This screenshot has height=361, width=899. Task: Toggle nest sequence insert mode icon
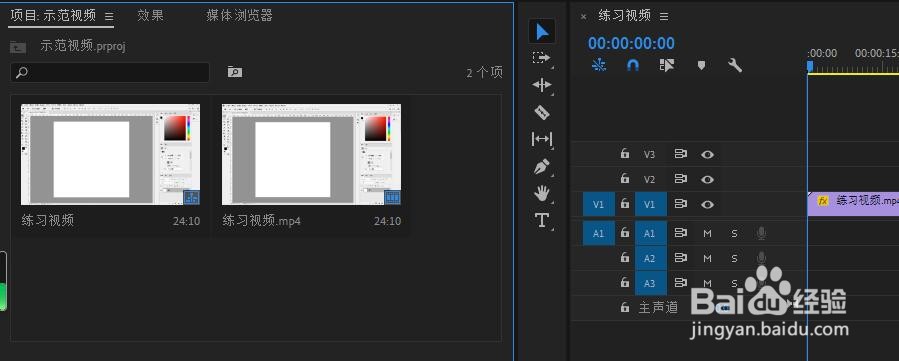[x=599, y=65]
